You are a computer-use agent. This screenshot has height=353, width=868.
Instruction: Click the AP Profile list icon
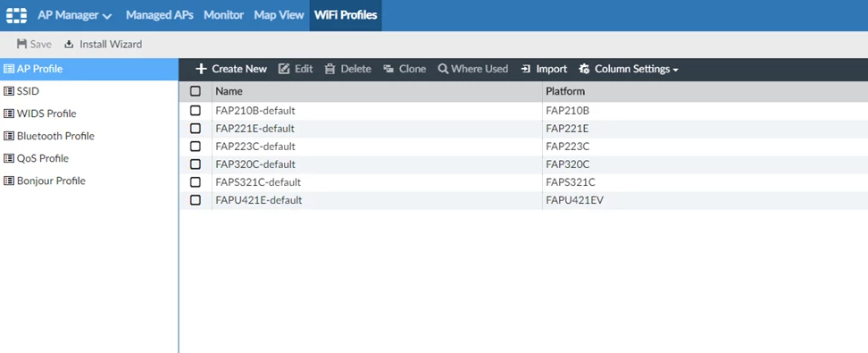[x=9, y=69]
